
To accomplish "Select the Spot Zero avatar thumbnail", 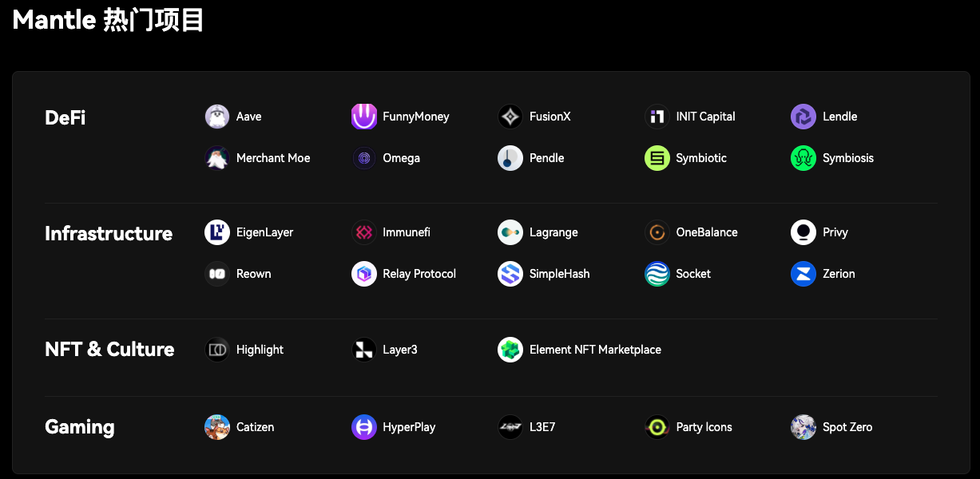I will click(x=803, y=427).
